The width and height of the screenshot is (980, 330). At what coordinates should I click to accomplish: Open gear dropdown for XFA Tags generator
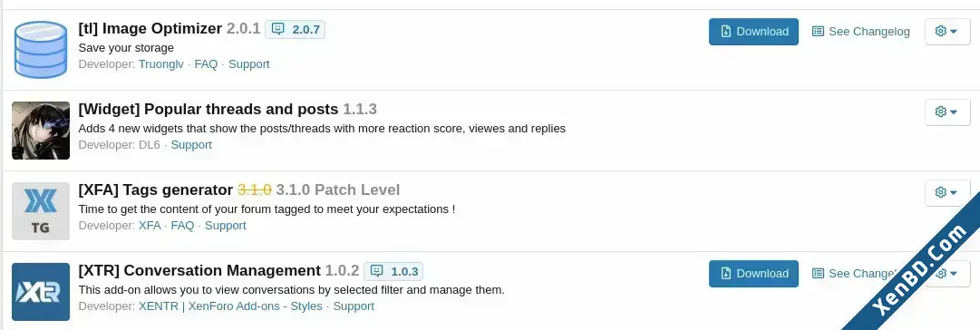pyautogui.click(x=947, y=192)
